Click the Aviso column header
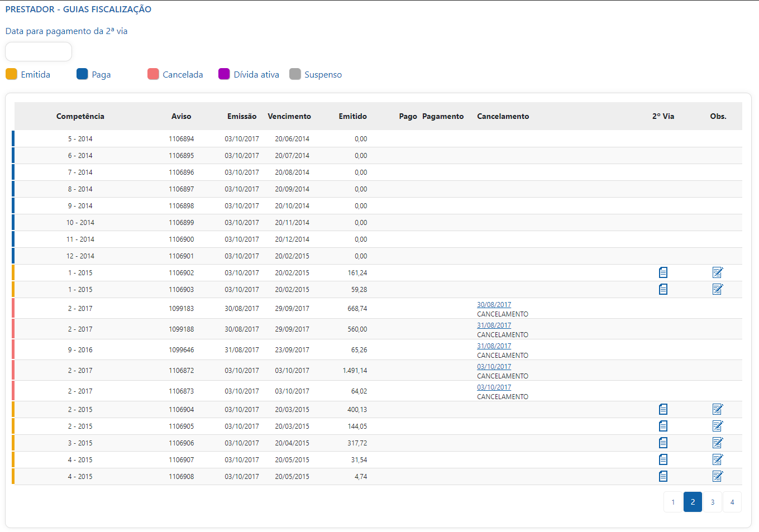759x532 pixels. (x=182, y=116)
